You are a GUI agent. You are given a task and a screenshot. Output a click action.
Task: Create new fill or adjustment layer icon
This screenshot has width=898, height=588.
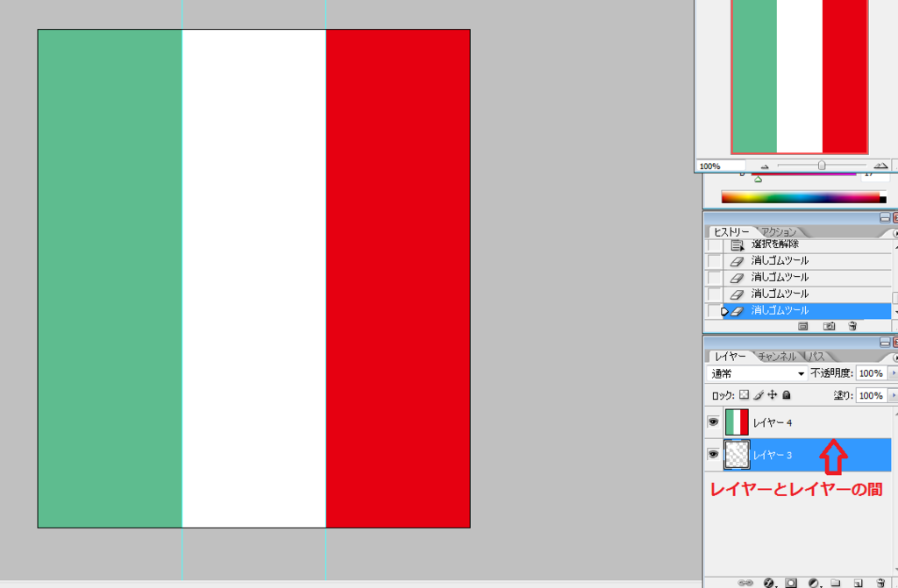click(813, 583)
